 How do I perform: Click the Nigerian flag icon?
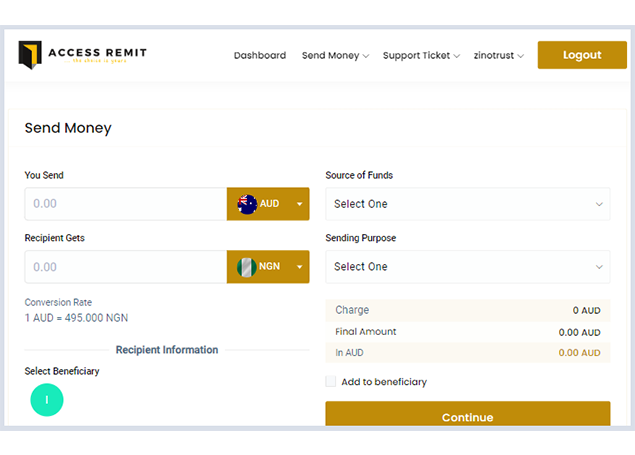pos(247,267)
